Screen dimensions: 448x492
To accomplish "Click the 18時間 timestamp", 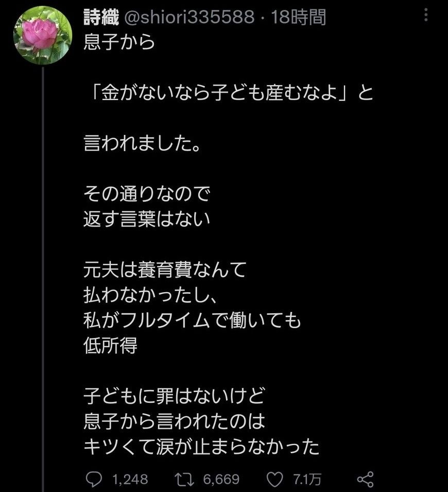I will [299, 18].
